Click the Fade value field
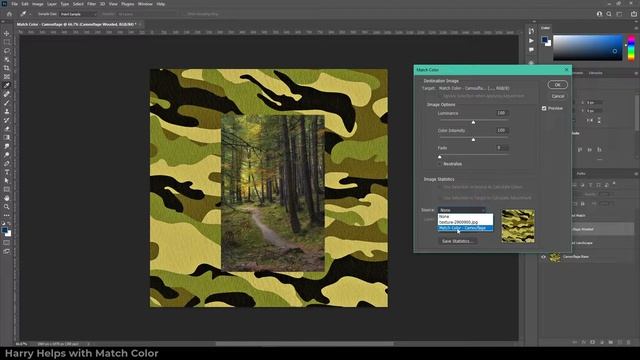Image resolution: width=640 pixels, height=360 pixels. pyautogui.click(x=502, y=148)
